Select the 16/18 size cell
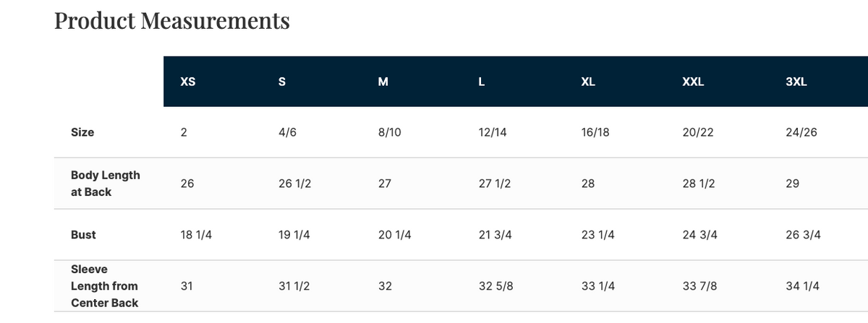The height and width of the screenshot is (323, 868). coord(595,132)
